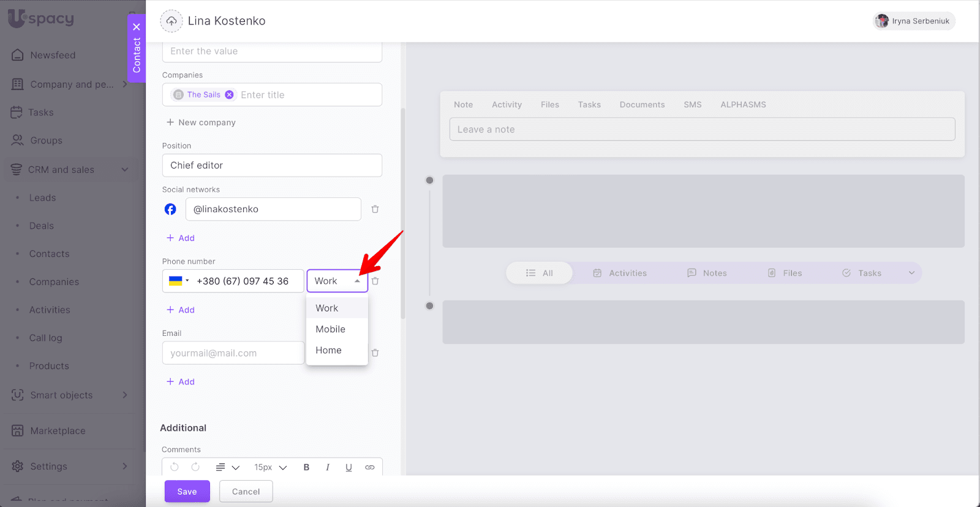
Task: Choose Home phone type option
Action: 329,350
